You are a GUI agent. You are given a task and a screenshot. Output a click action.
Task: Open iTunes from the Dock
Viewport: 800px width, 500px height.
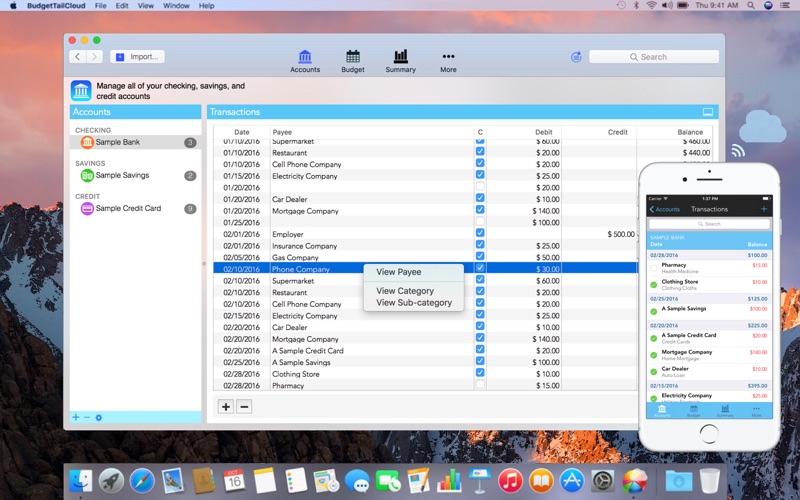click(x=510, y=481)
